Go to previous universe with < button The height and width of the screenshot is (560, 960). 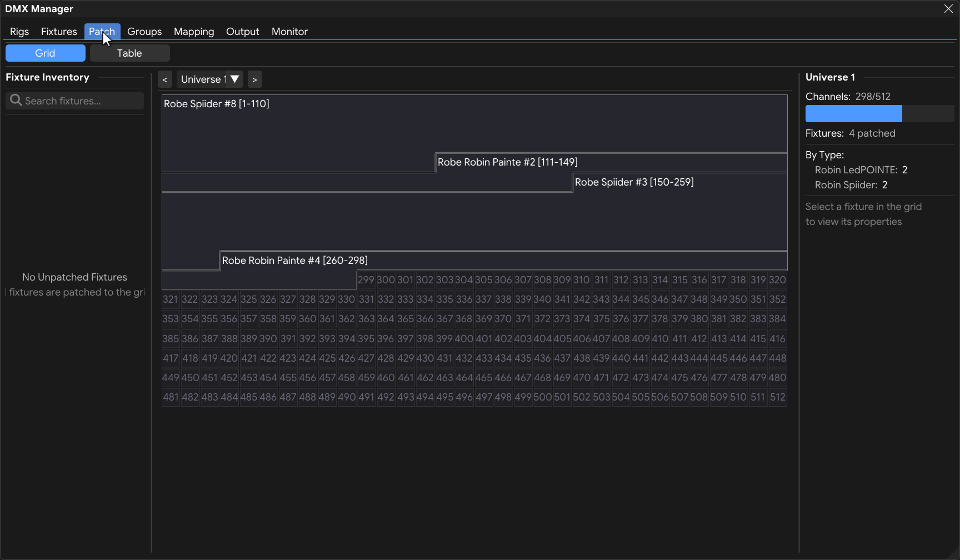click(x=165, y=79)
